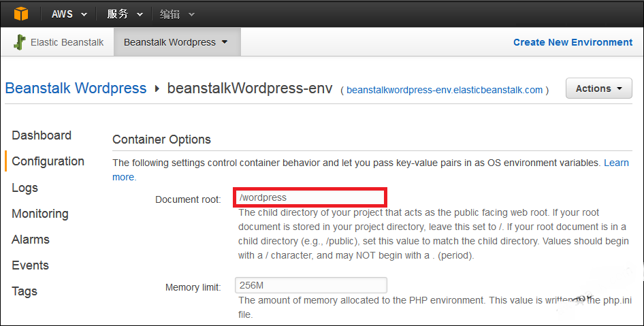Select Dashboard in the sidebar
Screen dimensions: 644x326
pos(42,135)
